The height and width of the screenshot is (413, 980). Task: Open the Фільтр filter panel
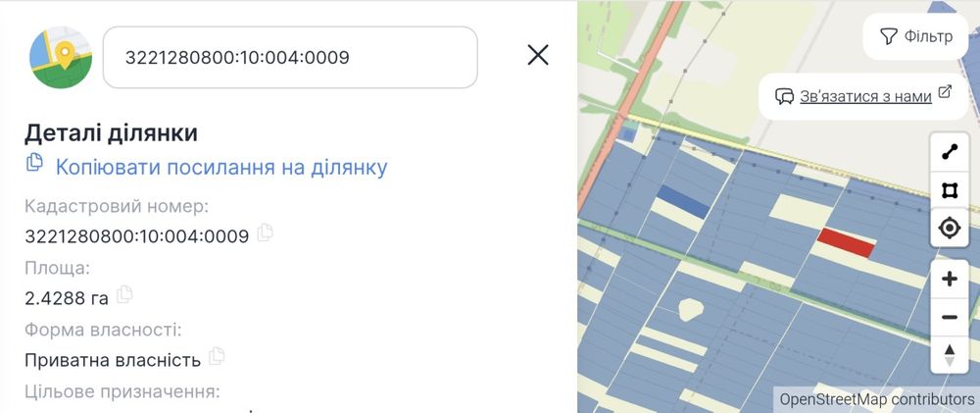click(916, 36)
